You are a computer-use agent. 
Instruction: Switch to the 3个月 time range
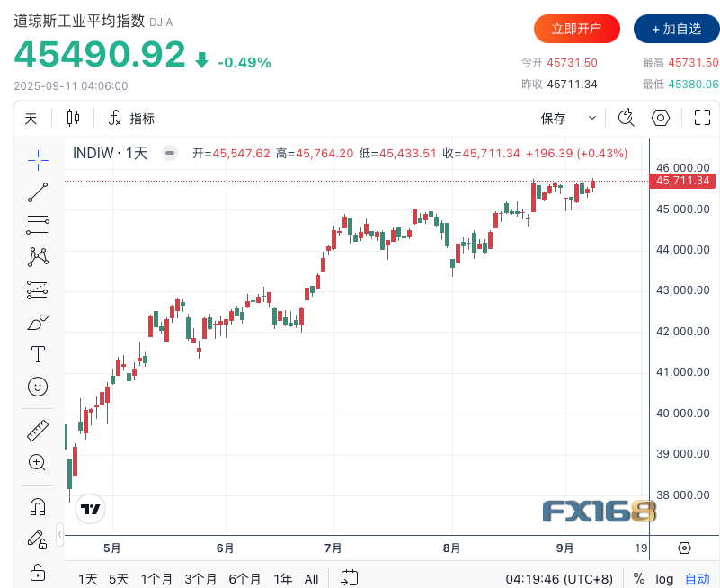tap(201, 578)
